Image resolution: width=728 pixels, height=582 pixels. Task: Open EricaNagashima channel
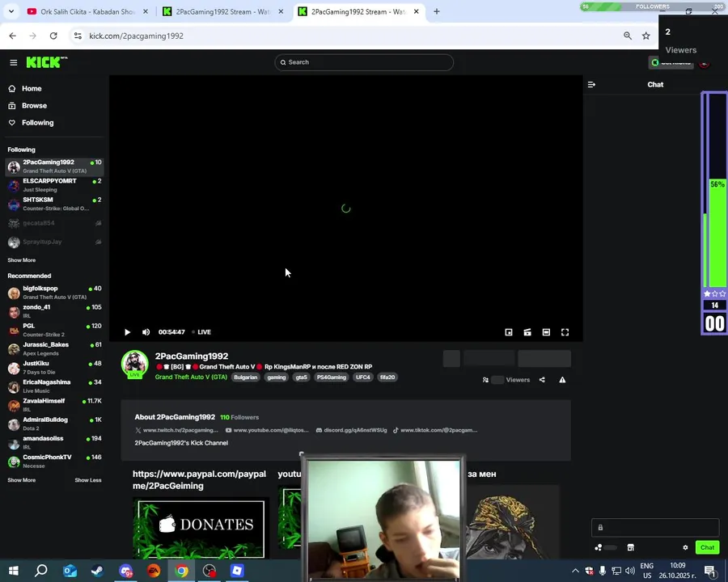54,386
